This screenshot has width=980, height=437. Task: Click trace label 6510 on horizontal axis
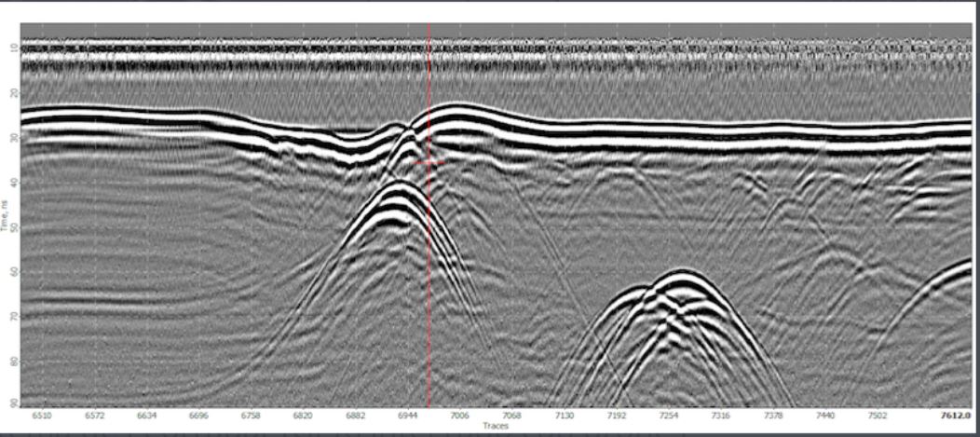coord(42,415)
